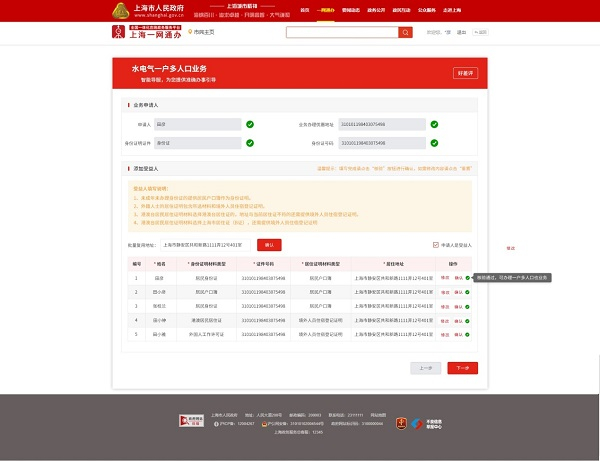600x461 pixels.
Task: Click the small button right of 退出
Action: click(480, 33)
